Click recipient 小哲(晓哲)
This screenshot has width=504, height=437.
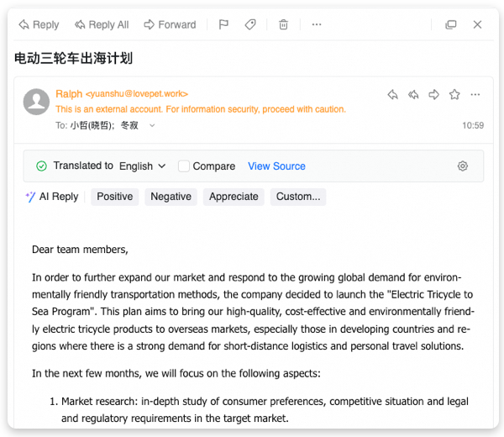(x=92, y=125)
